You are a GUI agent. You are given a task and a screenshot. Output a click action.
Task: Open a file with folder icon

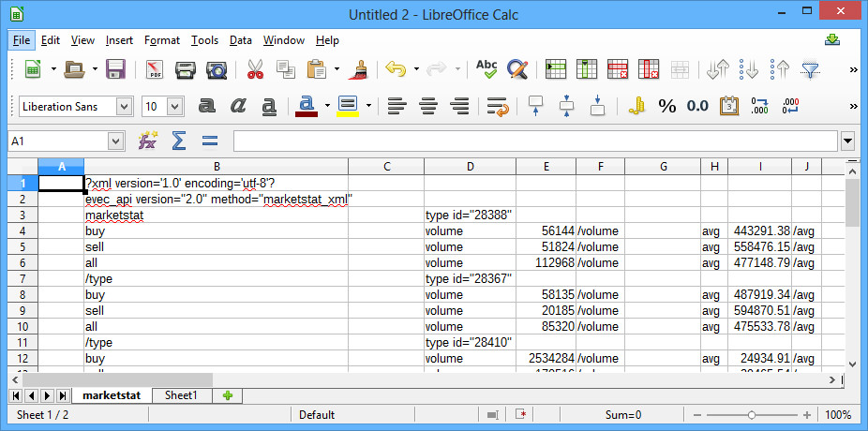click(x=75, y=69)
